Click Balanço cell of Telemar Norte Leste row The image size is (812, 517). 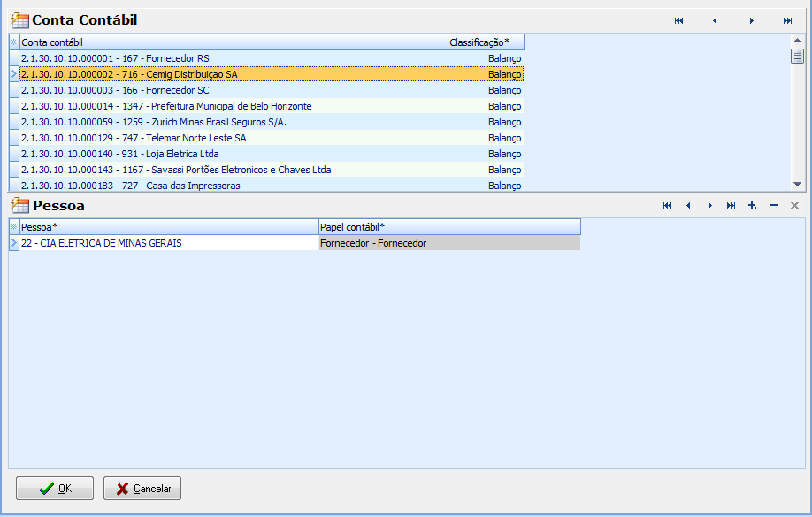[486, 138]
